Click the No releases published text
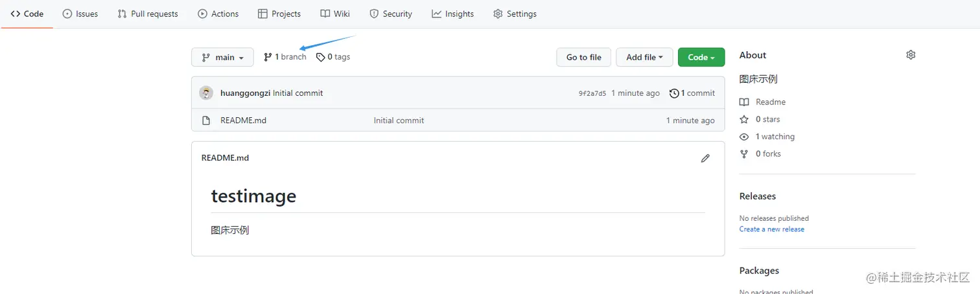Screen dimensions: 980x294 [774, 218]
